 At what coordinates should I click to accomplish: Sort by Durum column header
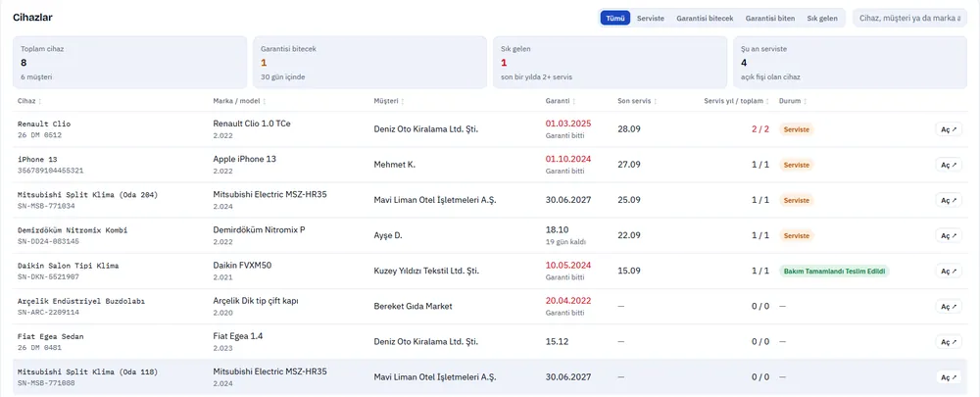click(793, 101)
